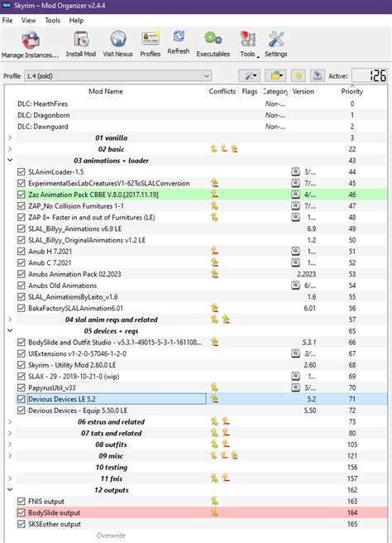The height and width of the screenshot is (543, 392).
Task: Open the View menu
Action: [28, 21]
